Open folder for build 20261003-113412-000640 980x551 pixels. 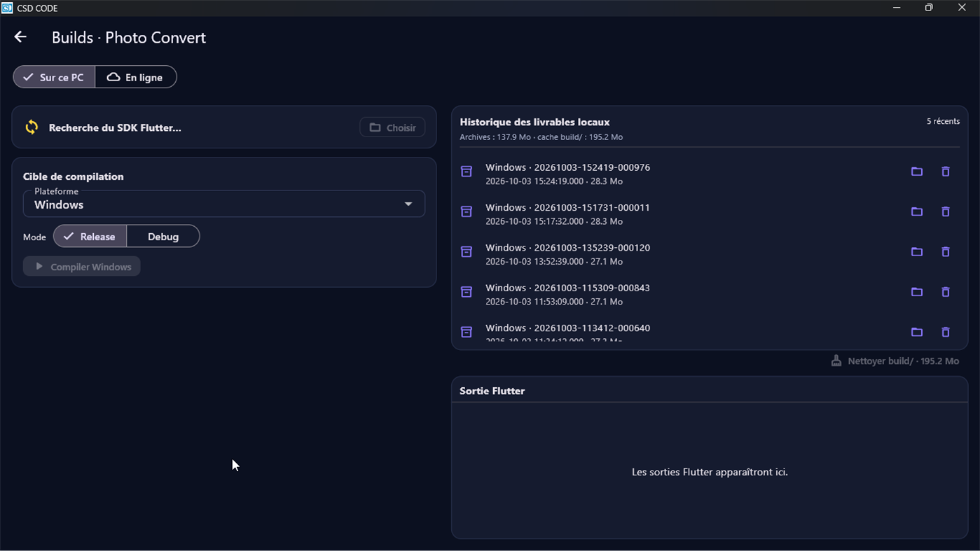pos(916,332)
